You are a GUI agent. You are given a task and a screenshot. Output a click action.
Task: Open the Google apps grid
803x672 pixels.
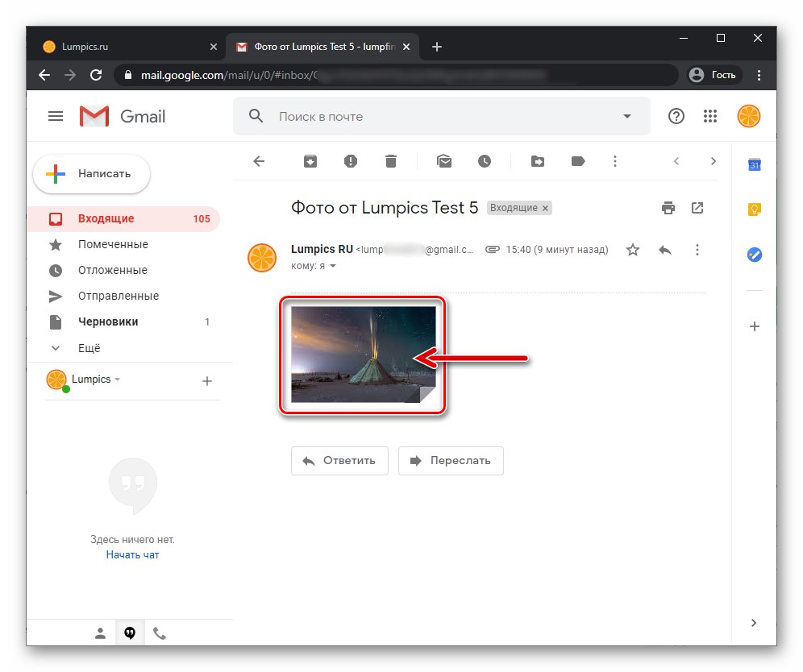709,116
